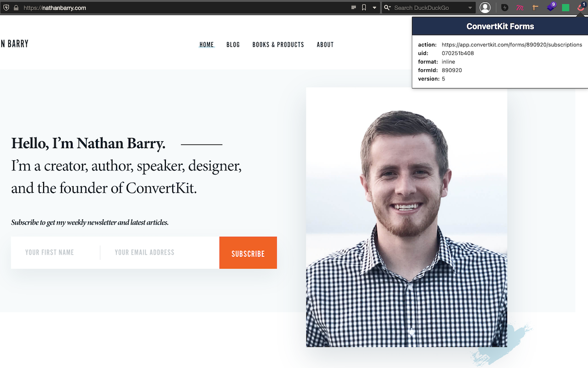Click the search engine magnifier icon
588x368 pixels.
(x=388, y=7)
